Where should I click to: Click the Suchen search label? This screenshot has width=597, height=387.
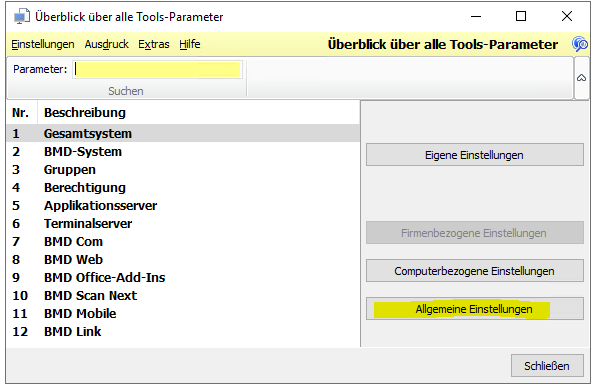(x=126, y=91)
